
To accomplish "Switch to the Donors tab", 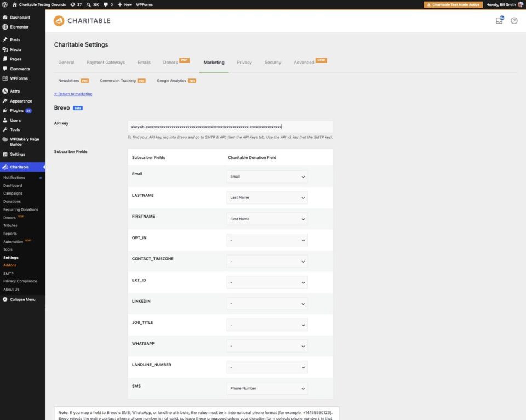I will 170,63.
